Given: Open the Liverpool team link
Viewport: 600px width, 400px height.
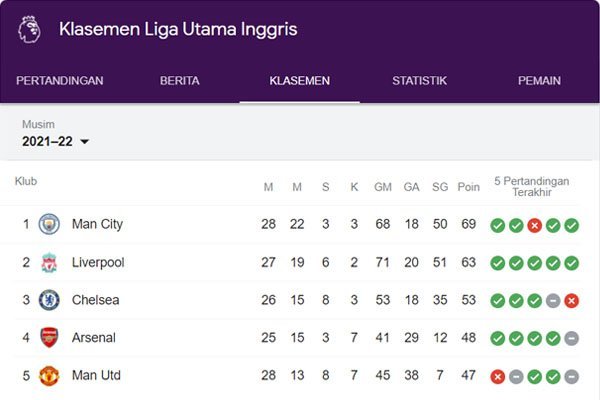Looking at the screenshot, I should 98,262.
